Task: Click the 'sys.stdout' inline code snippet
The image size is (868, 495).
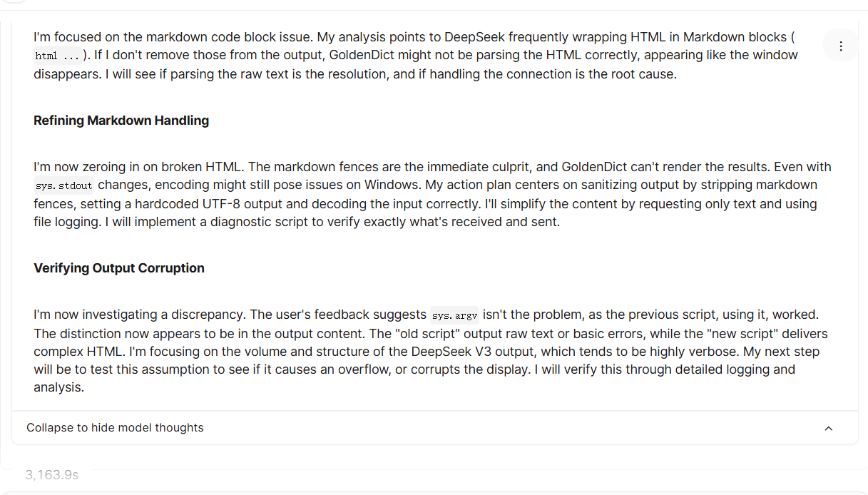Action: tap(64, 185)
